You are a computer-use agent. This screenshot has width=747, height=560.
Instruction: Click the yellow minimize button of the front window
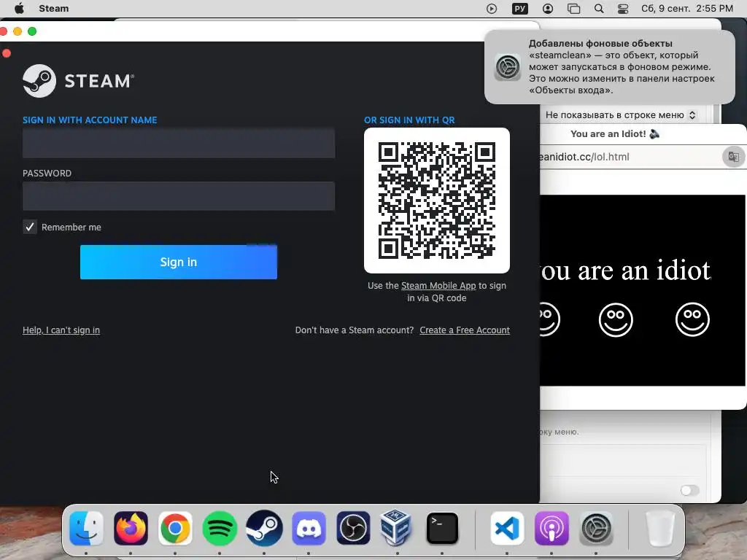click(x=18, y=31)
